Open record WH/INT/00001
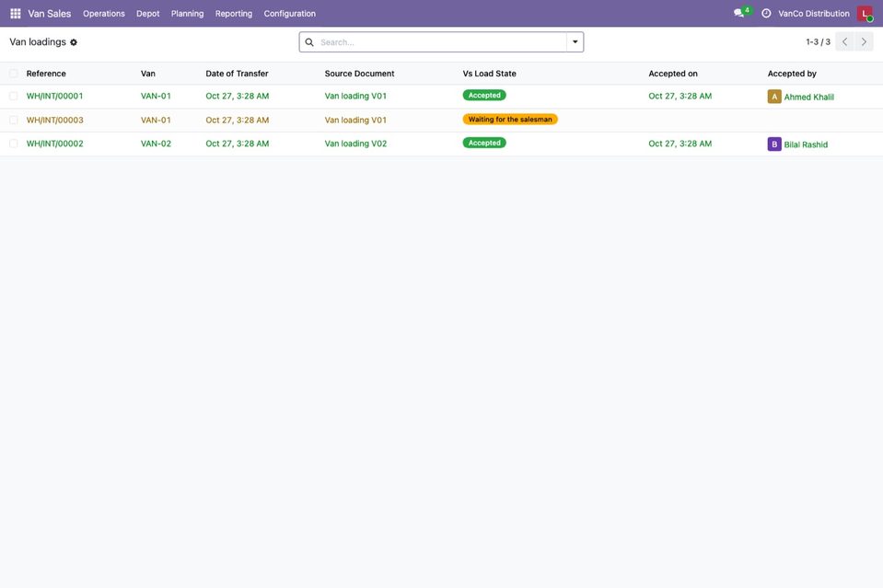The image size is (883, 588). (x=54, y=97)
